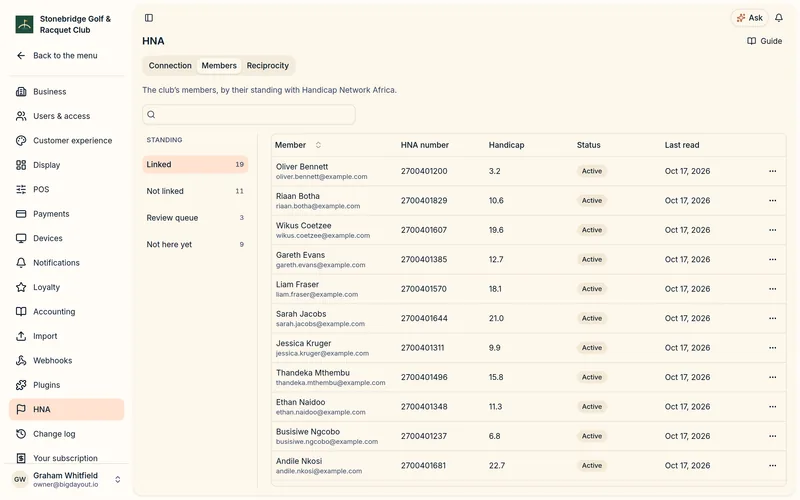
Task: Filter by Review queue standing
Action: [x=195, y=218]
